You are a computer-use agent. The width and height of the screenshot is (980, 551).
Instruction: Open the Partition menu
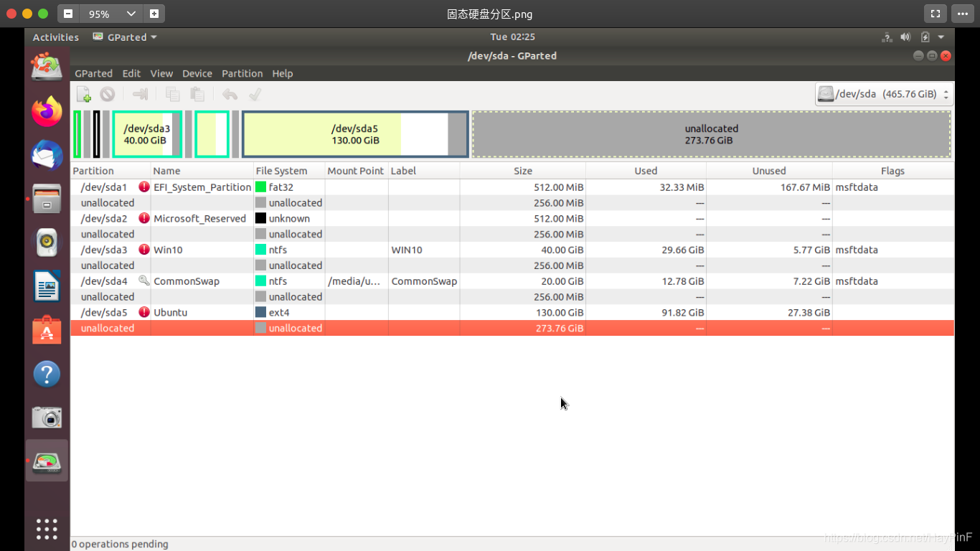[242, 73]
